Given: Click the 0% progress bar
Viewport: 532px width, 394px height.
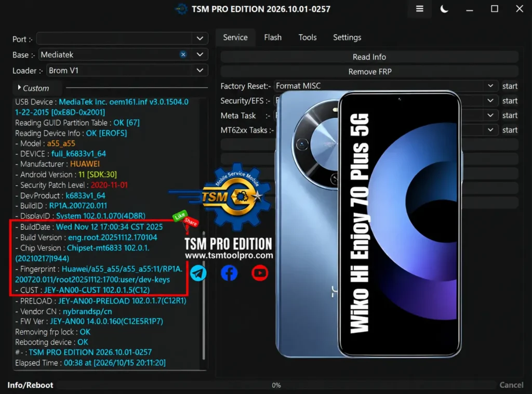Looking at the screenshot, I should [276, 385].
